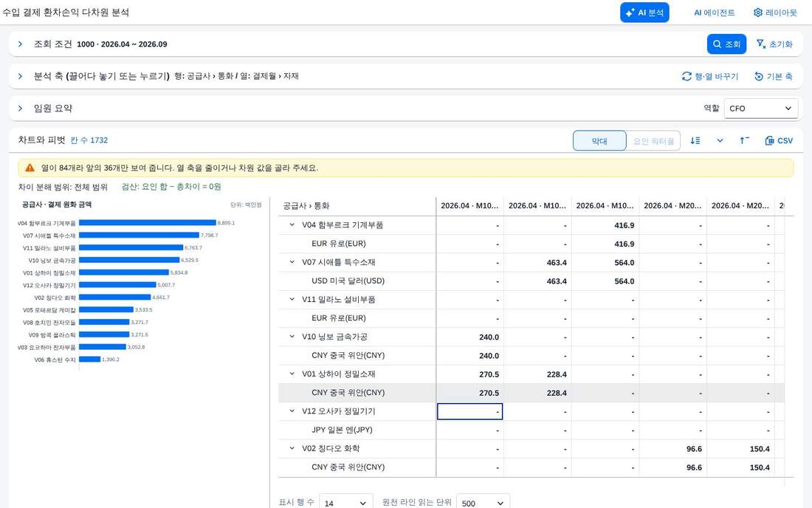Click V05 로테르담 케미칼 chart label
The width and height of the screenshot is (812, 508).
pyautogui.click(x=49, y=309)
